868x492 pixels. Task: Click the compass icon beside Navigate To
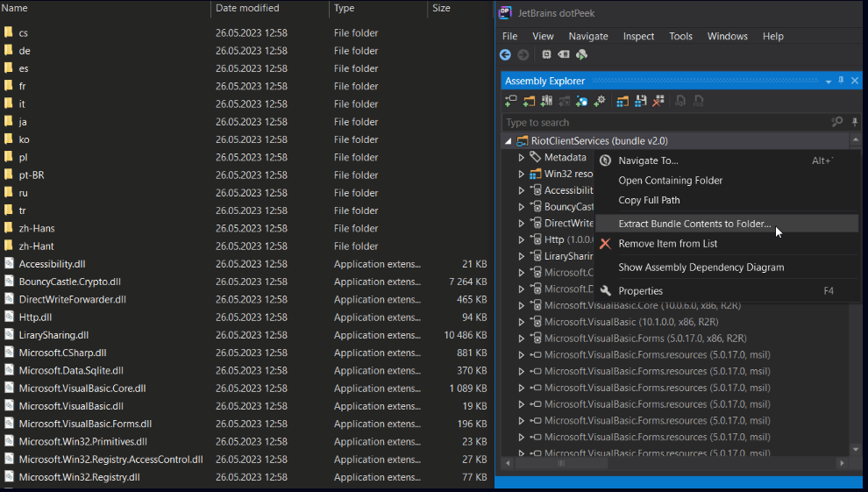[605, 160]
